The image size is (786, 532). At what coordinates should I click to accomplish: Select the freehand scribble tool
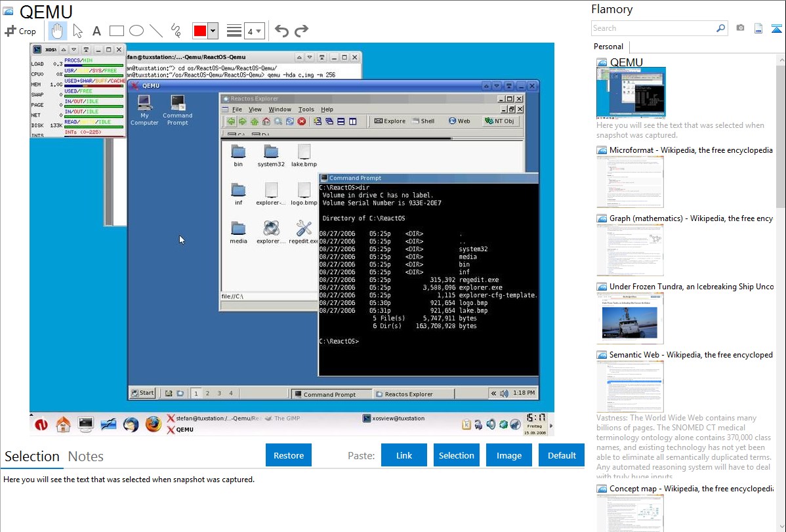pos(176,31)
